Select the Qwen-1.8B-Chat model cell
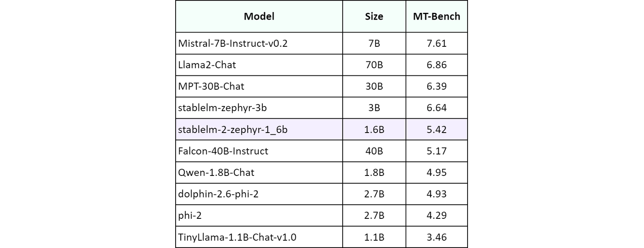The width and height of the screenshot is (644, 248). (x=216, y=172)
